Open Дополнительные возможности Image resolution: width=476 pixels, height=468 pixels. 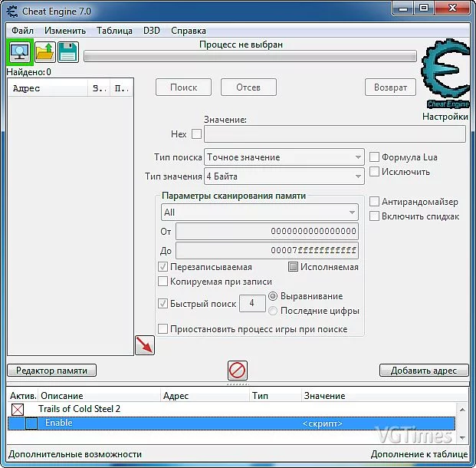click(75, 454)
